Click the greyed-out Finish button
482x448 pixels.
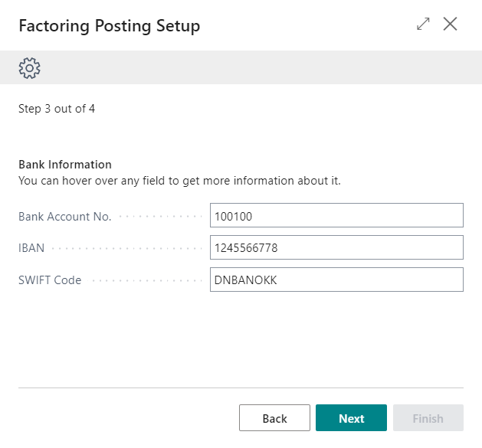(x=428, y=418)
